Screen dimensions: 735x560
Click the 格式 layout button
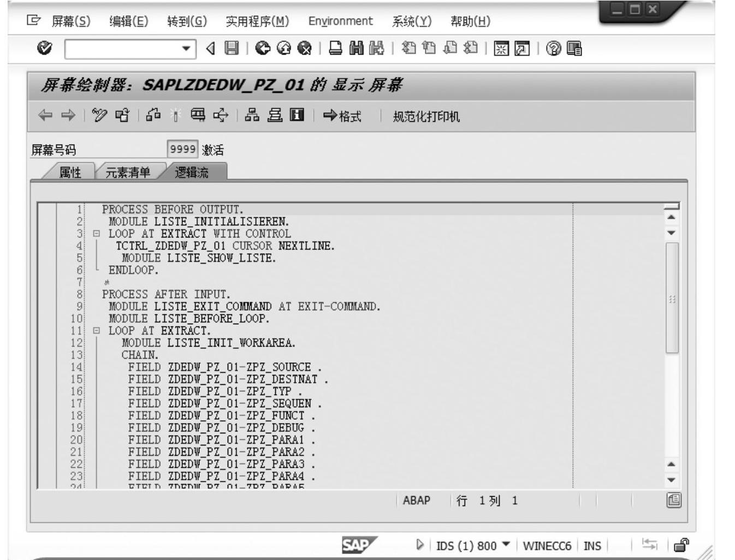342,116
